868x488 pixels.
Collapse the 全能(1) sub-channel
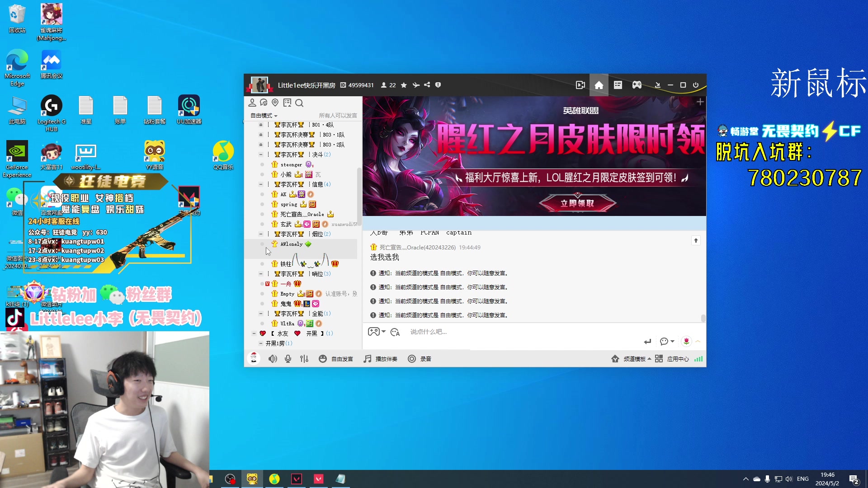(x=261, y=314)
